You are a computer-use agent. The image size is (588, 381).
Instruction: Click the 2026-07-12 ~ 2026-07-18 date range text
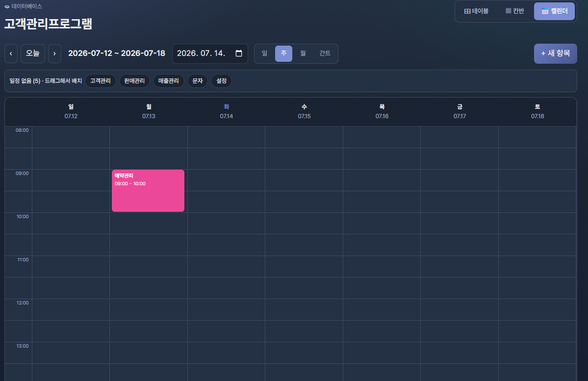117,53
